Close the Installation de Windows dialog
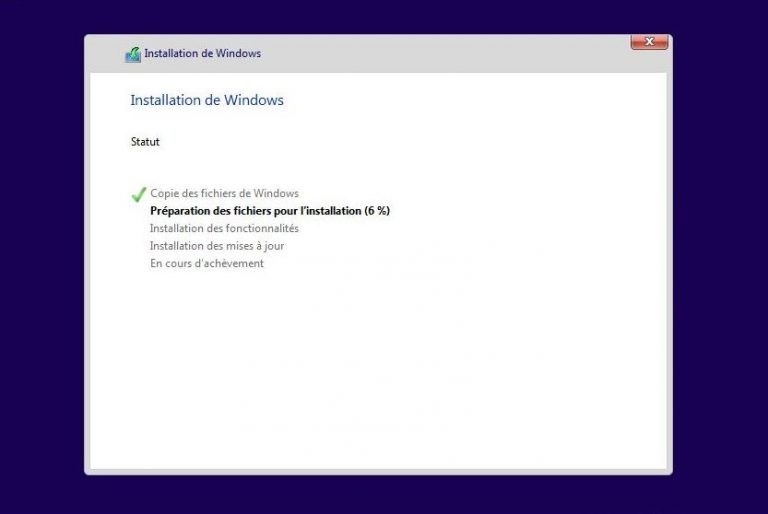The height and width of the screenshot is (514, 768). (649, 42)
